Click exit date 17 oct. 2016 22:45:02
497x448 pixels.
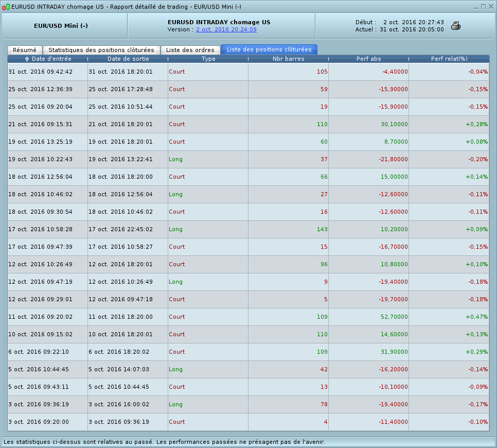coord(121,229)
